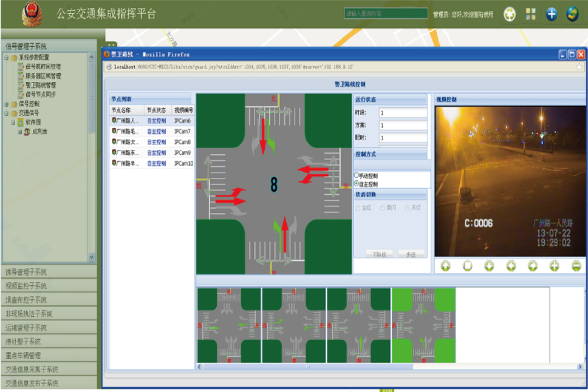Click the blue plus icon in header
Image resolution: width=588 pixels, height=392 pixels.
tap(552, 14)
